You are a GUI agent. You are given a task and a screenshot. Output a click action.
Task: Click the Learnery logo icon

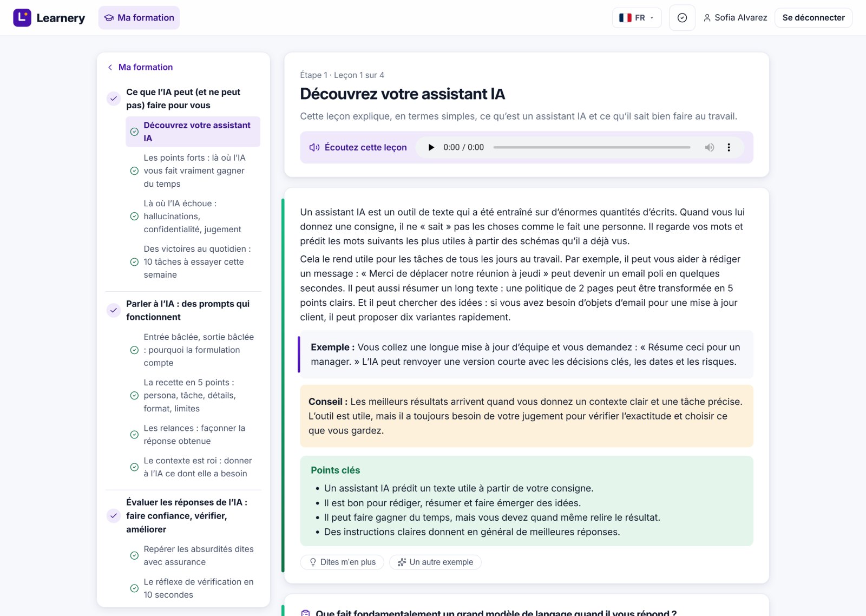point(22,18)
